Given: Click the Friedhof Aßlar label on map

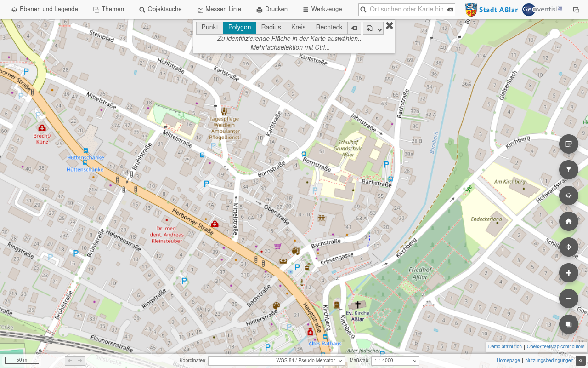Looking at the screenshot, I should click(420, 274).
